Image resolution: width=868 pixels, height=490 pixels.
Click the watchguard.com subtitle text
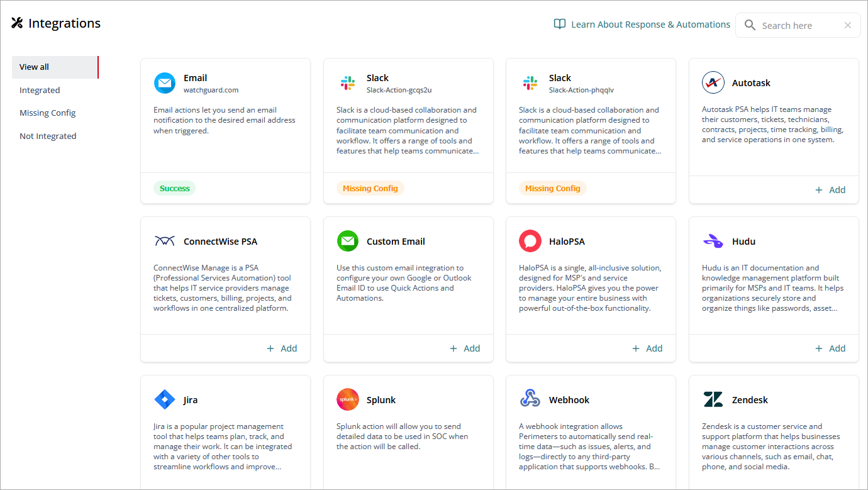pos(211,90)
